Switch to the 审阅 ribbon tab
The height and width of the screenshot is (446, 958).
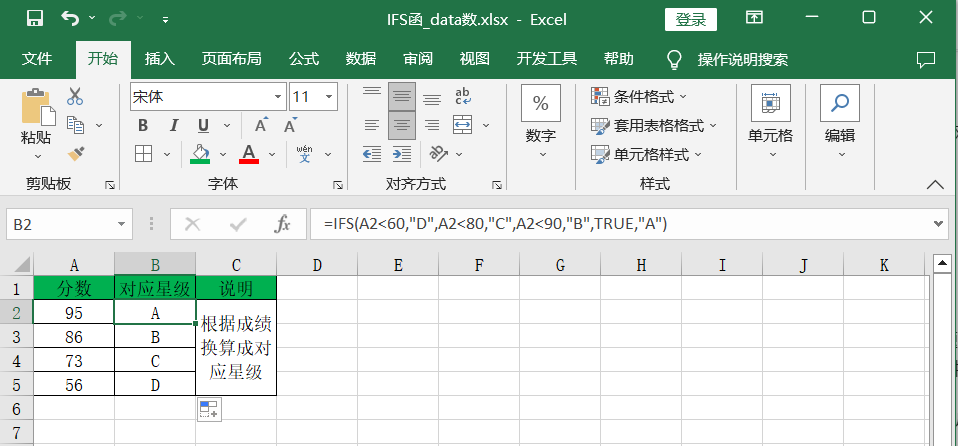418,59
